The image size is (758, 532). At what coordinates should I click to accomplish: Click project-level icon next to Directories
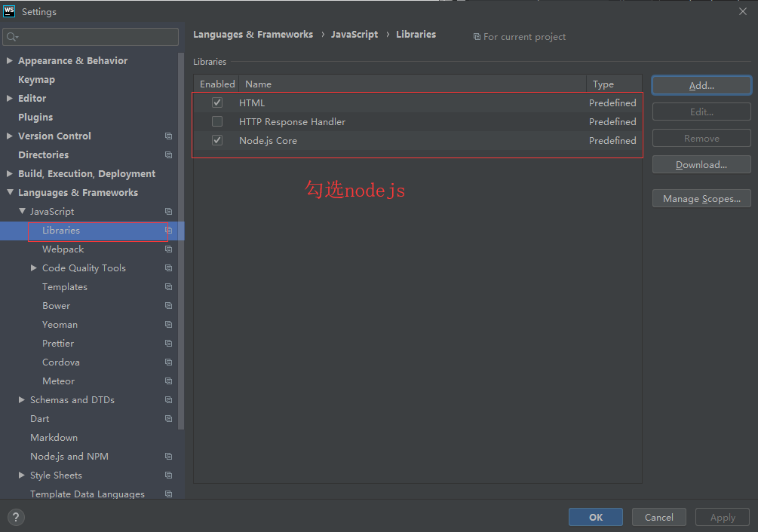pyautogui.click(x=168, y=155)
